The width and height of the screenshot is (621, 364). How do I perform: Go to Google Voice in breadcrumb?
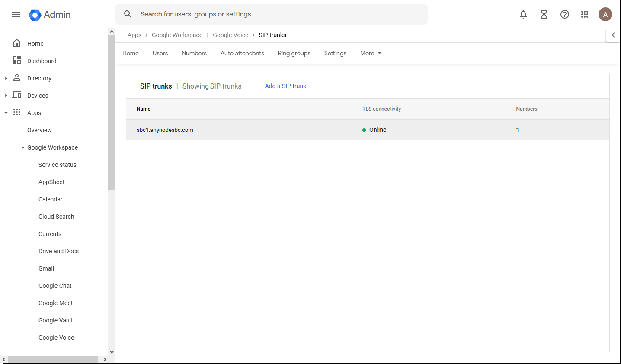click(230, 35)
